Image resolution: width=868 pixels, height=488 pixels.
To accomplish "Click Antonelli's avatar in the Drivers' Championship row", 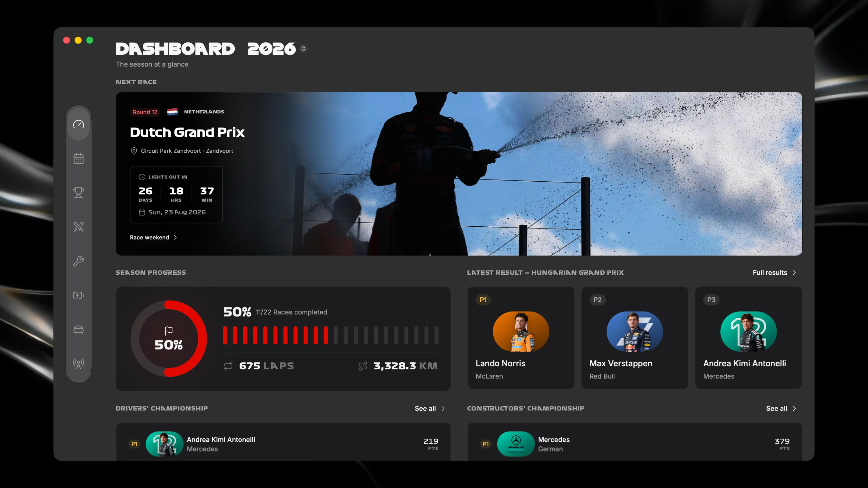I will pyautogui.click(x=164, y=444).
